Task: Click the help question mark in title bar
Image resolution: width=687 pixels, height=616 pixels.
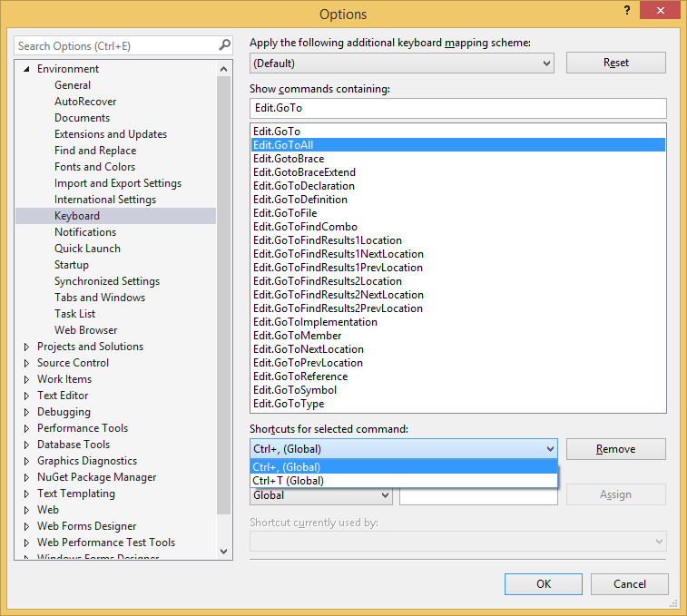Action: [626, 10]
